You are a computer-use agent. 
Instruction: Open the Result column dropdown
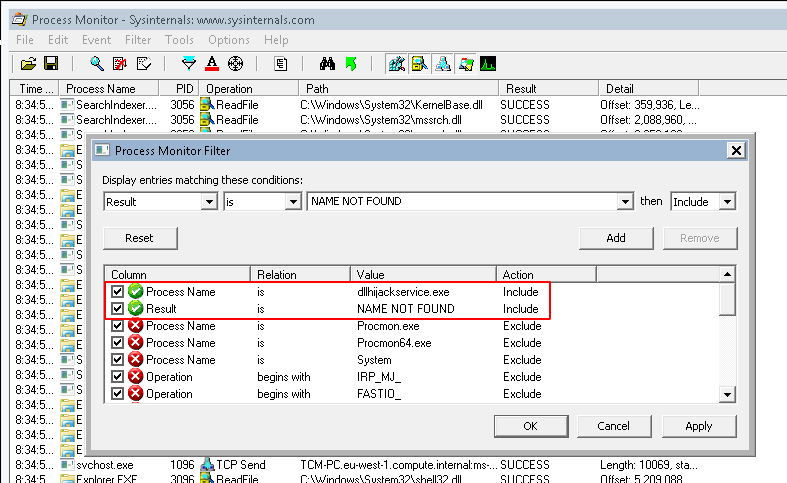208,202
